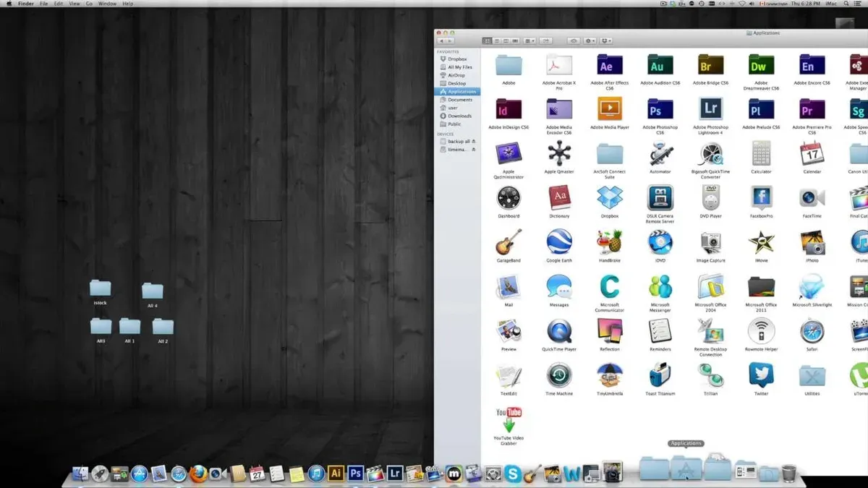Open Toast Titanium app
This screenshot has height=488, width=868.
click(660, 375)
